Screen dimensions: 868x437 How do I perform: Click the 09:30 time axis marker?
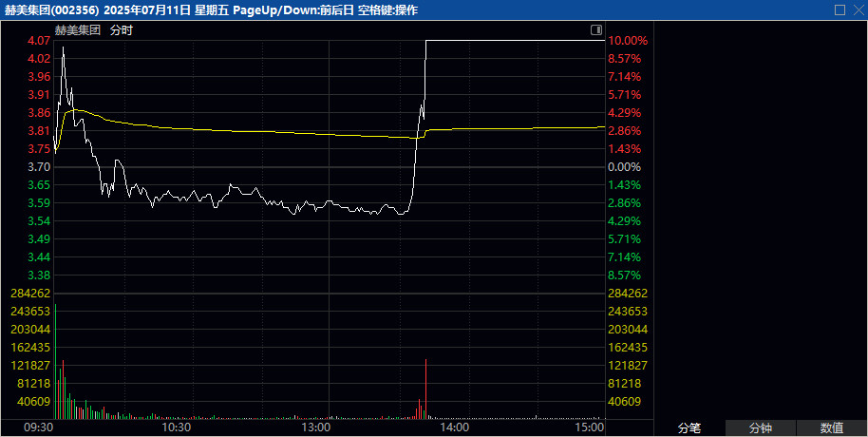[38, 428]
